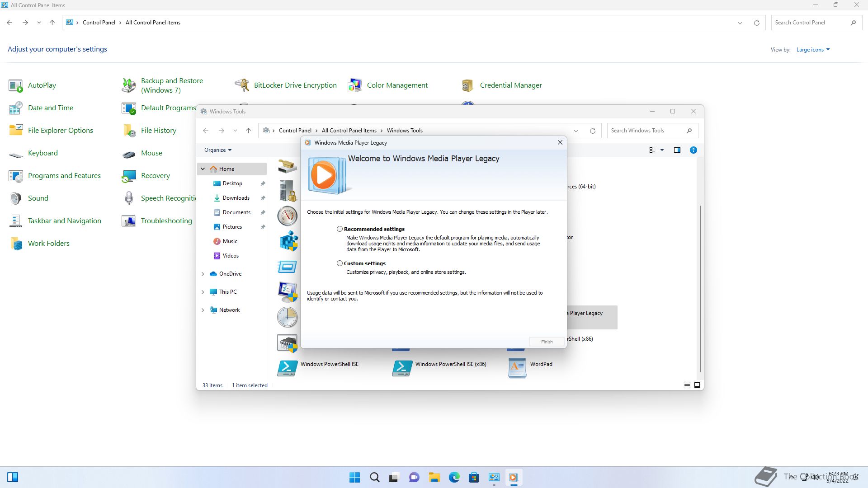Open Default Programs item
This screenshot has width=868, height=488.
(159, 108)
